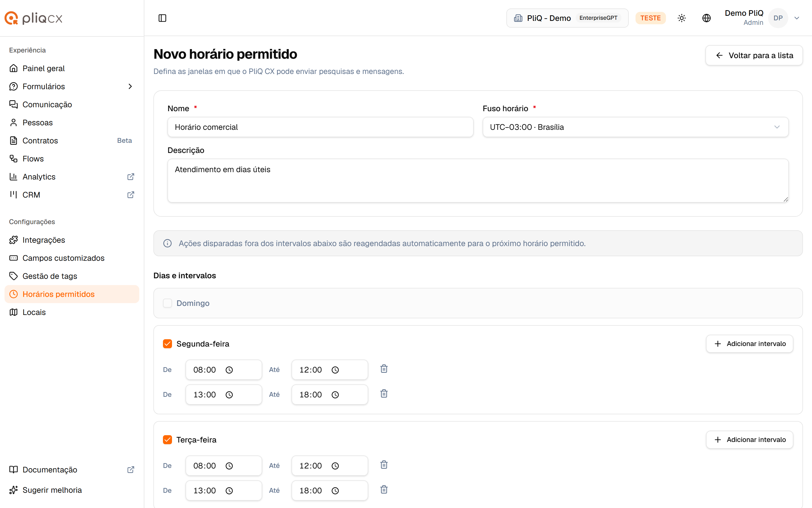Open Gestão de tags
The image size is (812, 508).
click(x=72, y=276)
